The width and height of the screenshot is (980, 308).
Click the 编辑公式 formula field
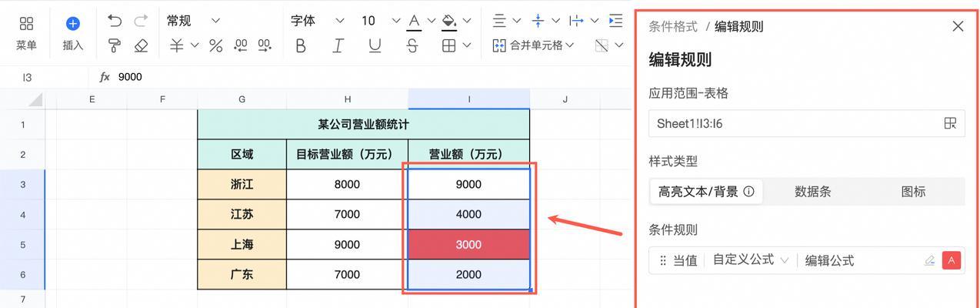829,260
